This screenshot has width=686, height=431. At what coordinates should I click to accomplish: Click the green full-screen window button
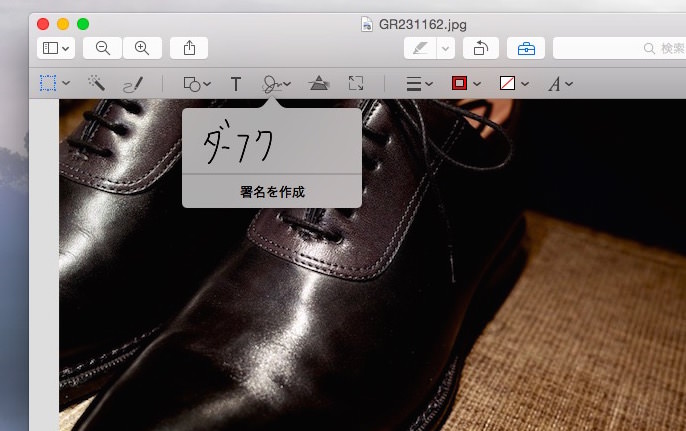83,24
